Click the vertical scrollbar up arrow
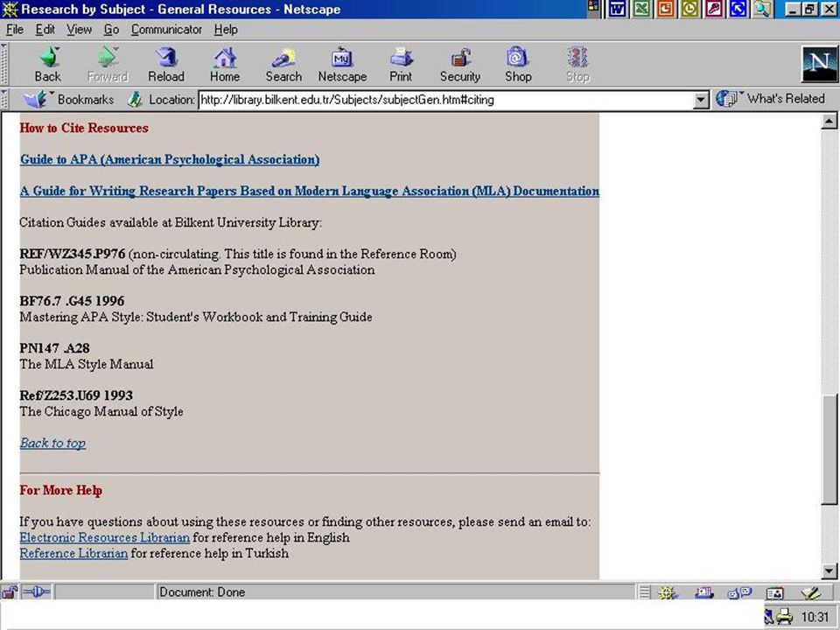The image size is (840, 630). (x=829, y=121)
